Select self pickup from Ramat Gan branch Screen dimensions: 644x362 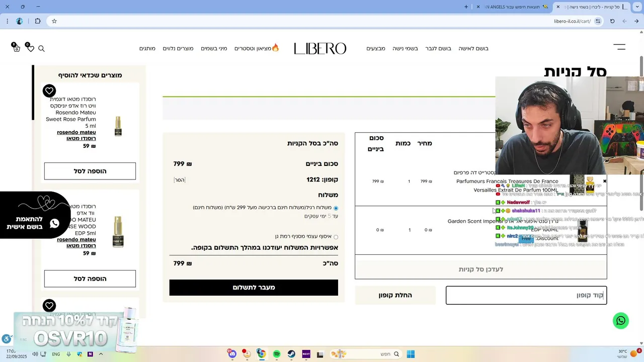(336, 237)
